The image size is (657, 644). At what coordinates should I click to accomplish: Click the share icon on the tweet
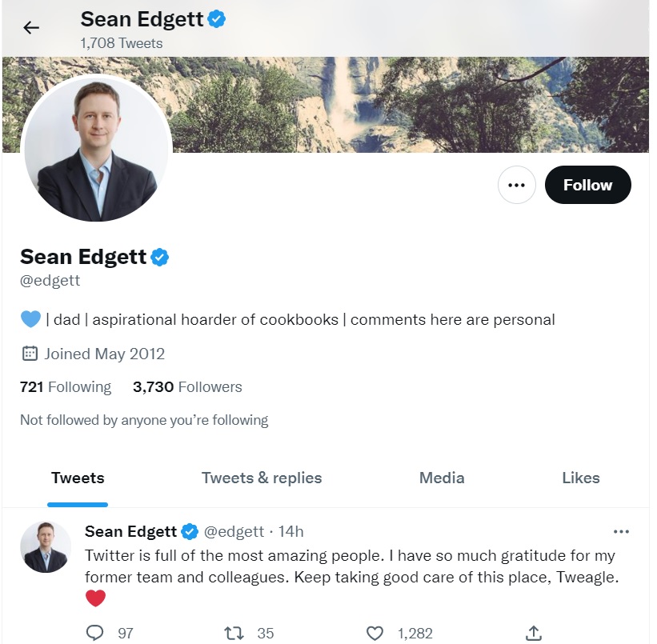[534, 633]
